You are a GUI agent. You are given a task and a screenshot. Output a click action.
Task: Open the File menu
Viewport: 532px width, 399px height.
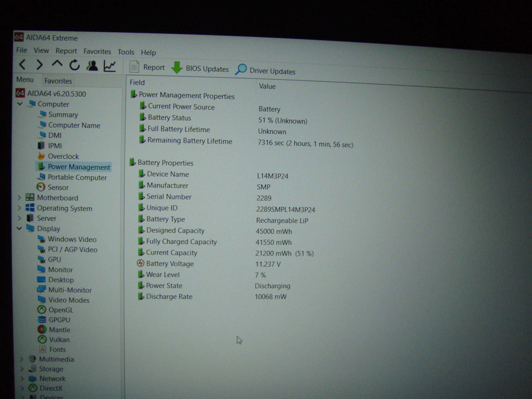click(22, 50)
